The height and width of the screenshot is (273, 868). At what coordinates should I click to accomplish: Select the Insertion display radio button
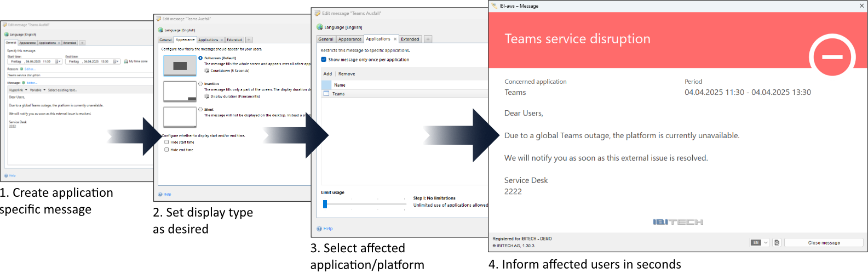point(200,84)
